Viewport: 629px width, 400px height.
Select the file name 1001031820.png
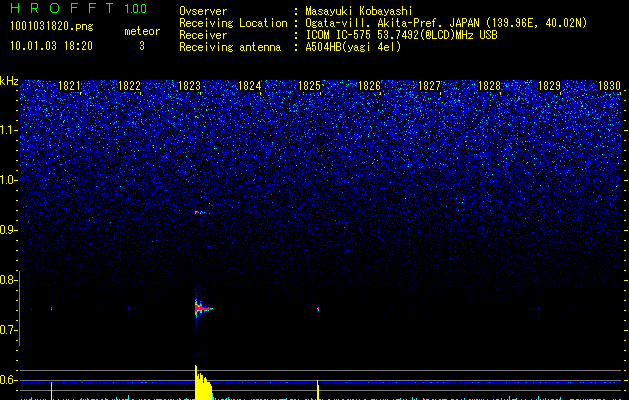[x=51, y=26]
